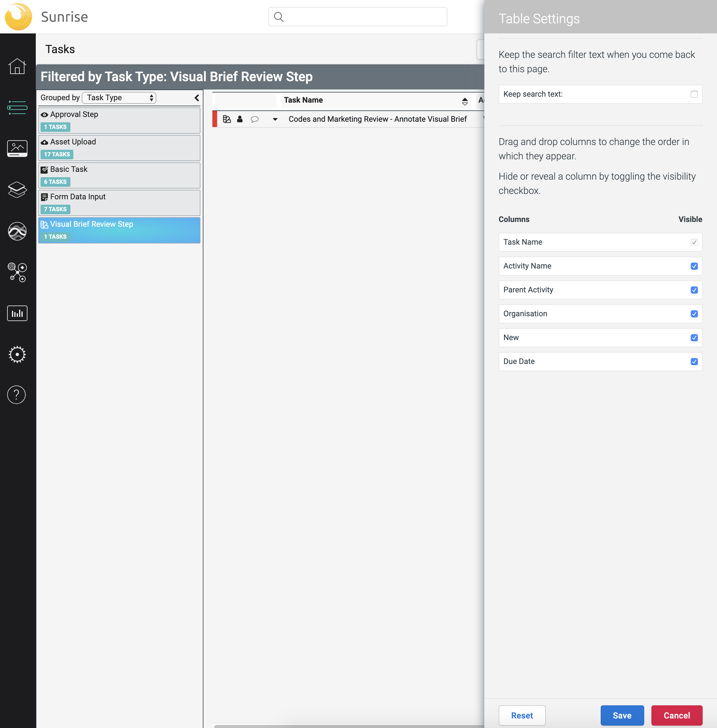Viewport: 717px width, 728px height.
Task: Open the Tasks list sidebar icon
Action: click(17, 107)
